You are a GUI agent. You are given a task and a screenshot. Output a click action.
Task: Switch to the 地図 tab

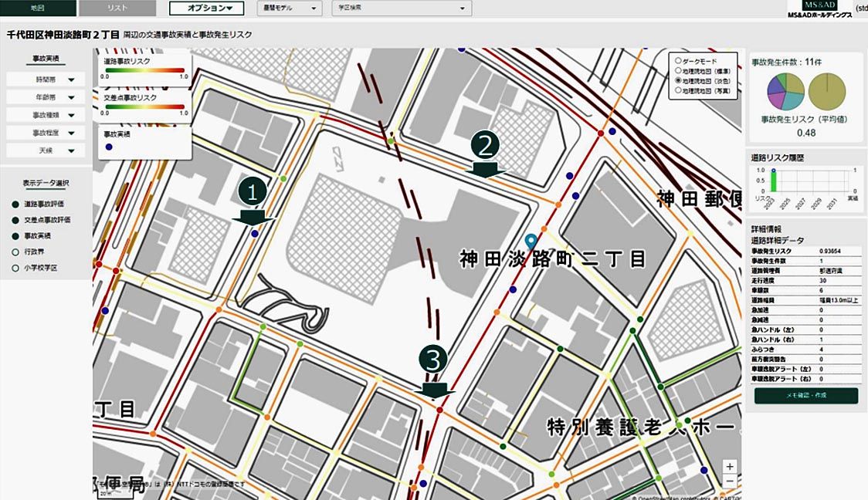click(38, 8)
